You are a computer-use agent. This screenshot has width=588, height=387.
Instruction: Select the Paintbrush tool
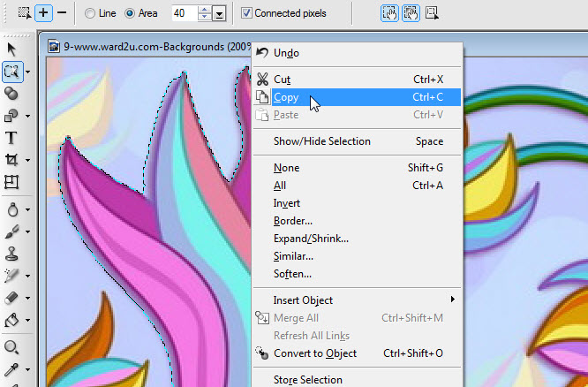(12, 231)
